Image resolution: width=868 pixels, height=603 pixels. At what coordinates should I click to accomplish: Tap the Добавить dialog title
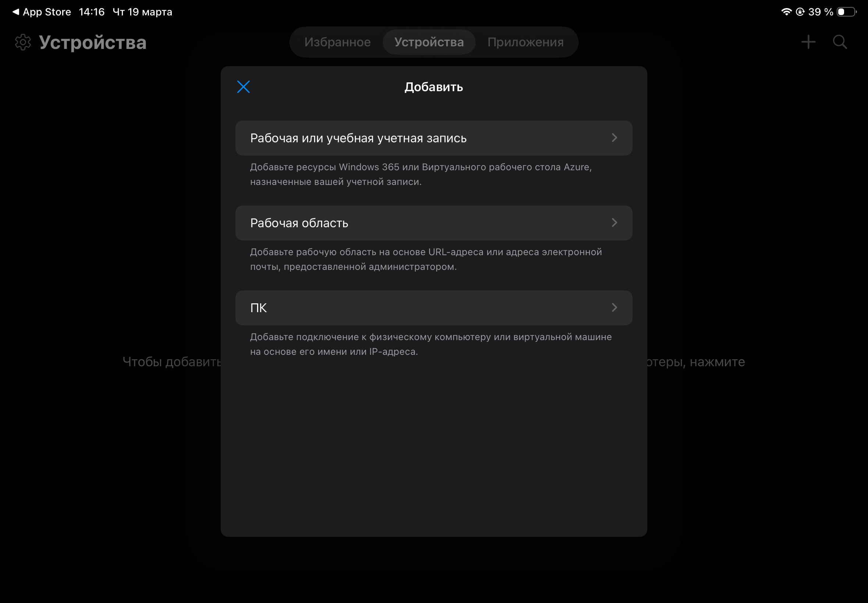tap(433, 87)
